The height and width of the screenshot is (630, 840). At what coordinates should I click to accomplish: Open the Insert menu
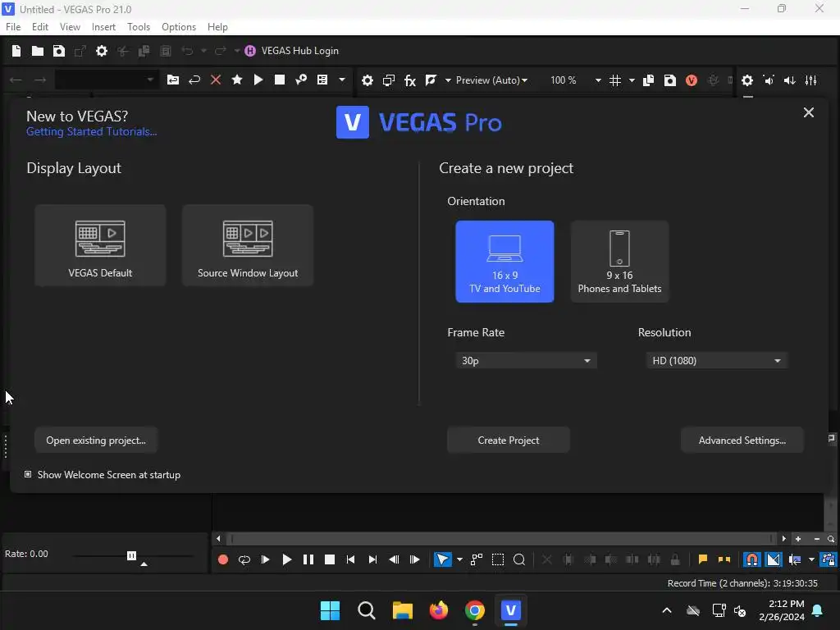103,27
